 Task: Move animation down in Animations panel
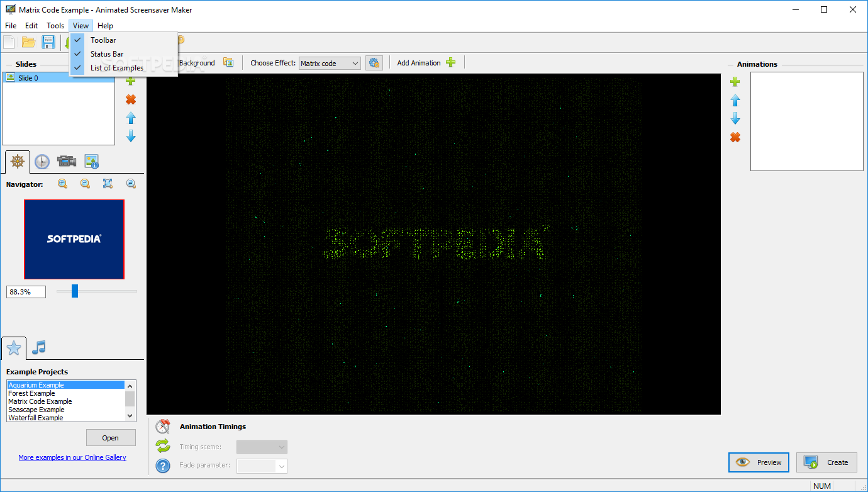tap(735, 118)
